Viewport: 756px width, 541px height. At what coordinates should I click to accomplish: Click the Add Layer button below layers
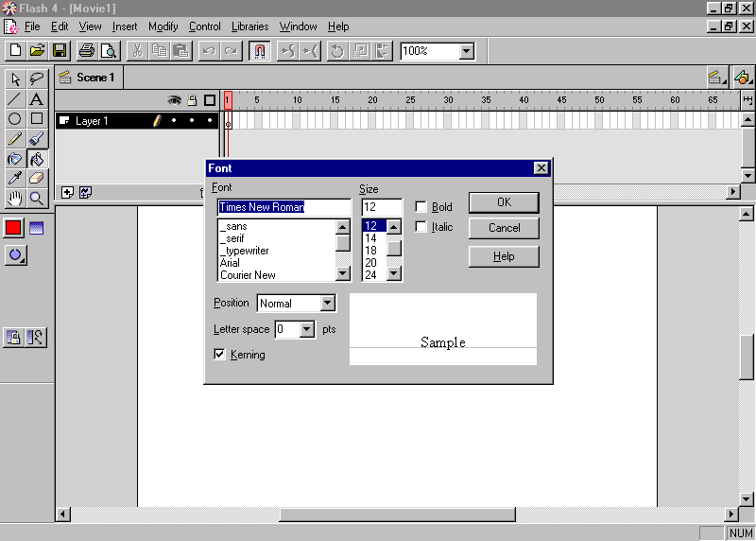[67, 193]
